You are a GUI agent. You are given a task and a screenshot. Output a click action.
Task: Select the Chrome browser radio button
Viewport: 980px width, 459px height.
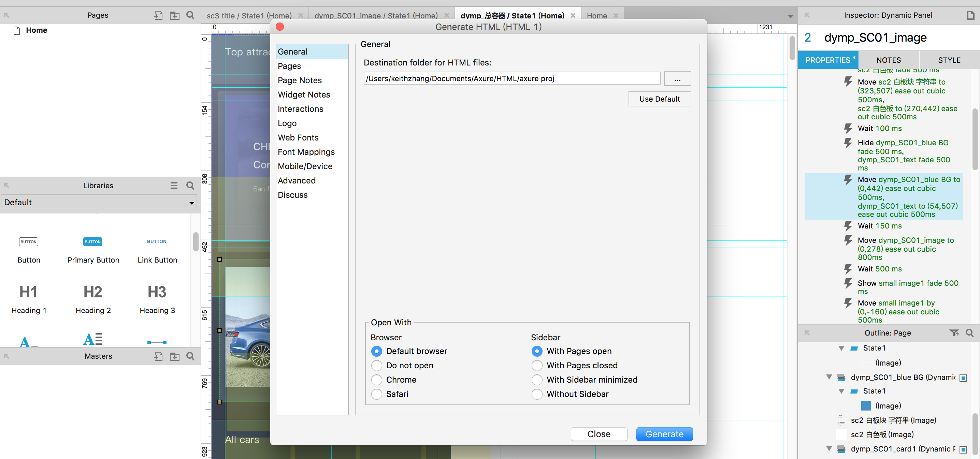376,380
